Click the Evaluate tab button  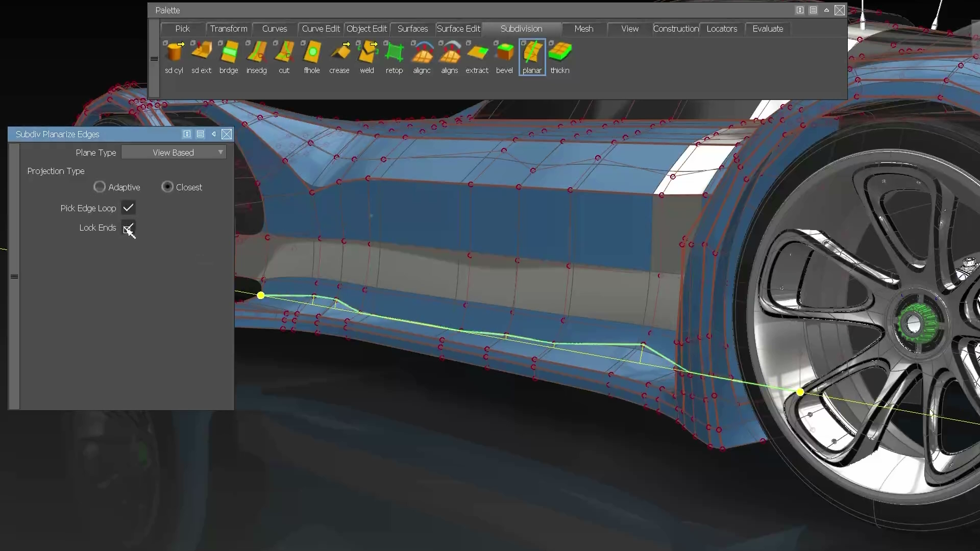768,29
